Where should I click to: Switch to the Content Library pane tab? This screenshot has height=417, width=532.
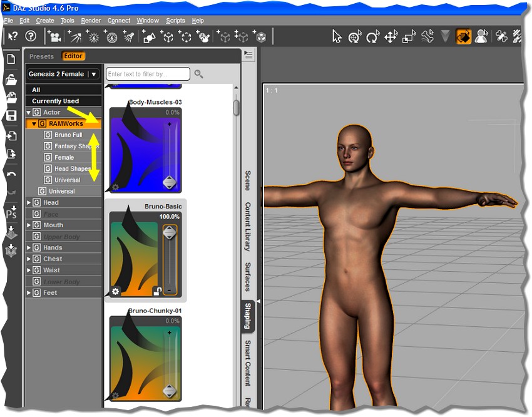[x=248, y=226]
